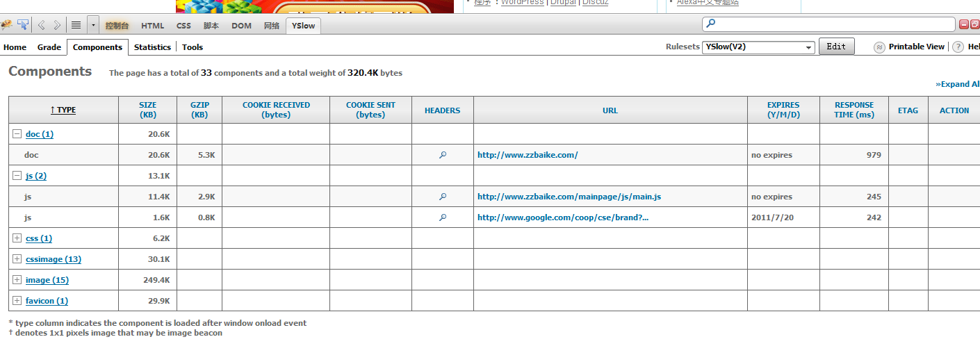
Task: Click the css (1) group link
Action: (39, 238)
